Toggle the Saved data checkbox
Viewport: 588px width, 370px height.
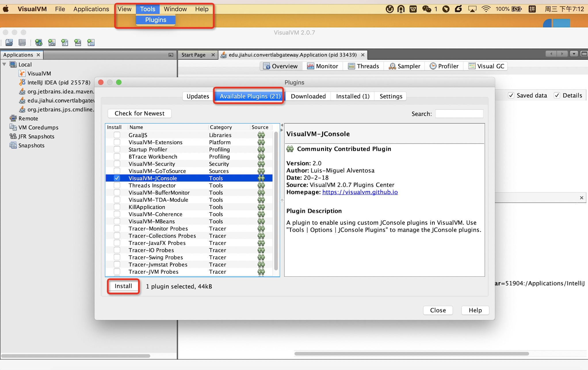511,96
